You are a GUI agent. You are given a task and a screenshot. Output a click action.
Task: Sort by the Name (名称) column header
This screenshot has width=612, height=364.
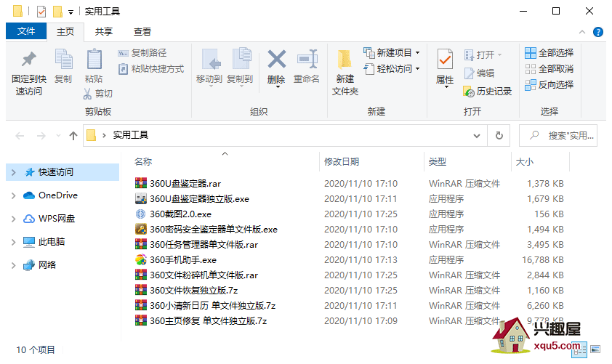(143, 162)
